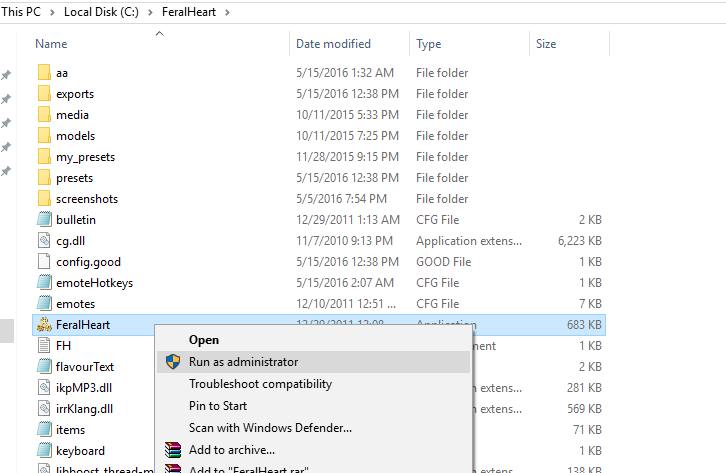Sort by the Name column header

tap(51, 44)
